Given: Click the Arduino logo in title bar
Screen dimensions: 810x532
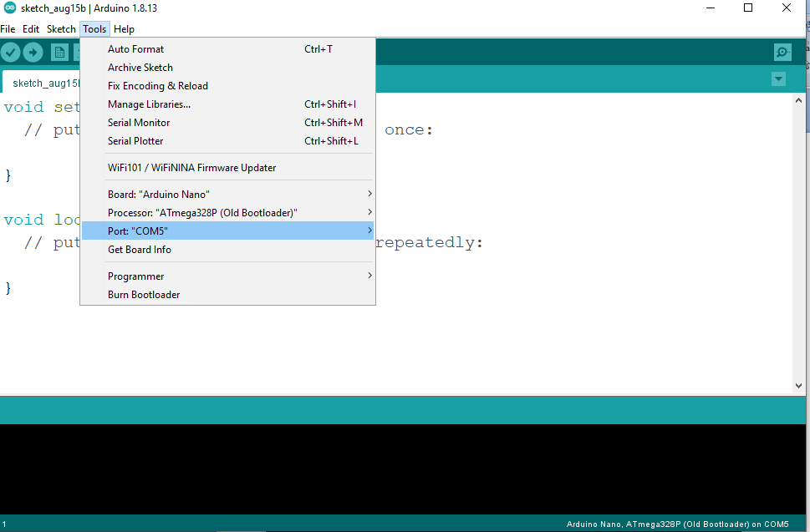Looking at the screenshot, I should coord(10,8).
